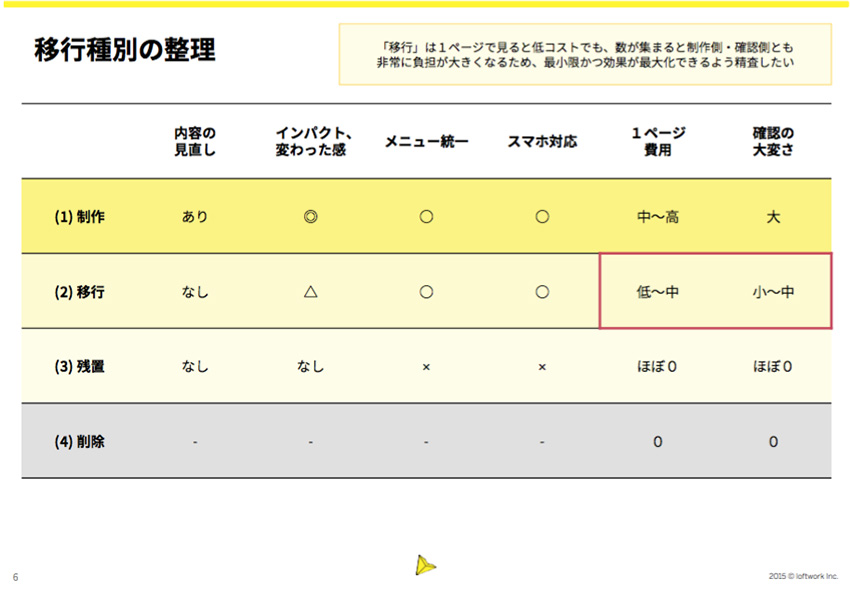Select column header スマホ対応
This screenshot has width=850, height=591.
542,142
